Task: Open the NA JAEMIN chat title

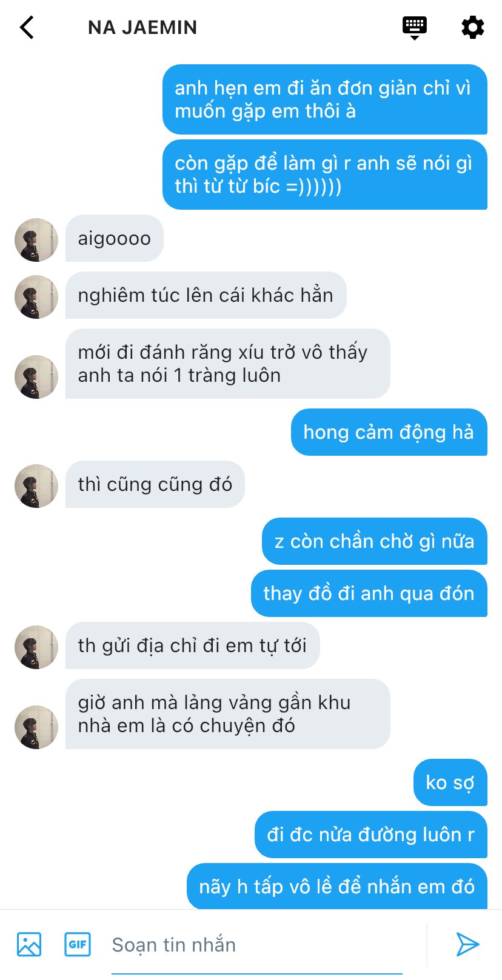Action: (x=142, y=27)
